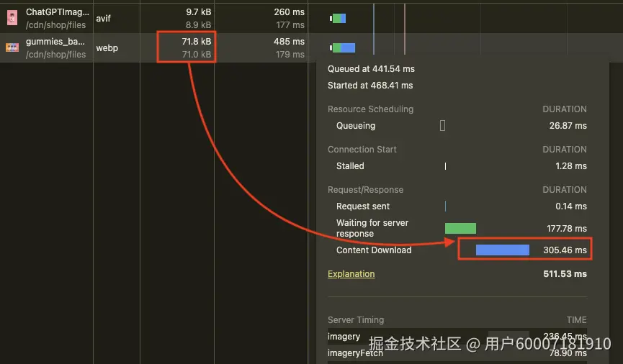Click the gummies_ba... webp file thumbnail icon

point(12,47)
